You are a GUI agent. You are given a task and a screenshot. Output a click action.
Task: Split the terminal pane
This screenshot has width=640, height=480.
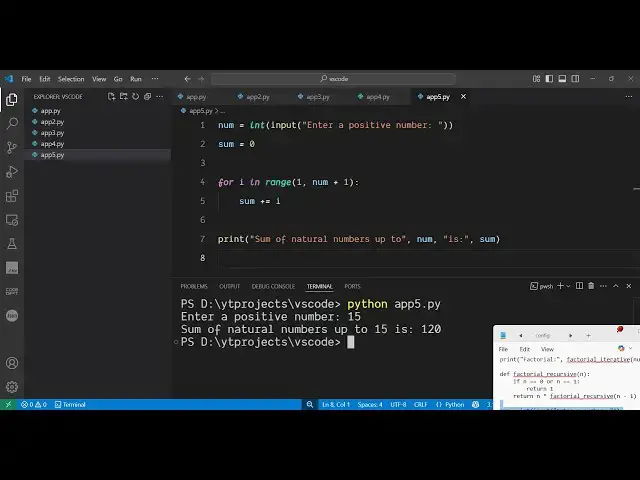click(x=579, y=286)
